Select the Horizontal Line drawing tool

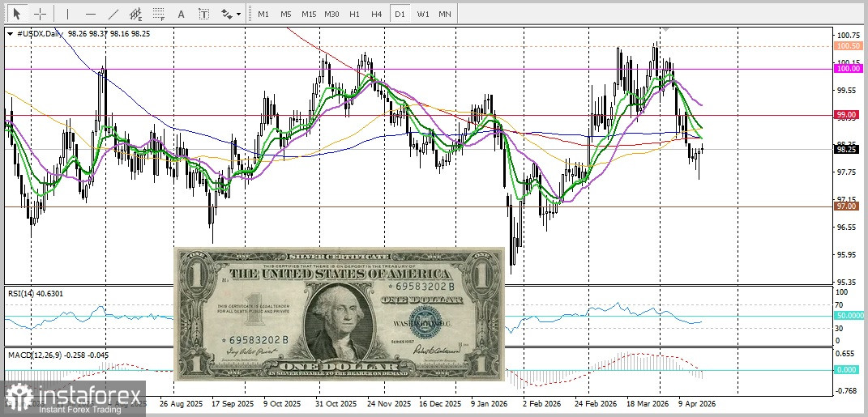[x=91, y=14]
